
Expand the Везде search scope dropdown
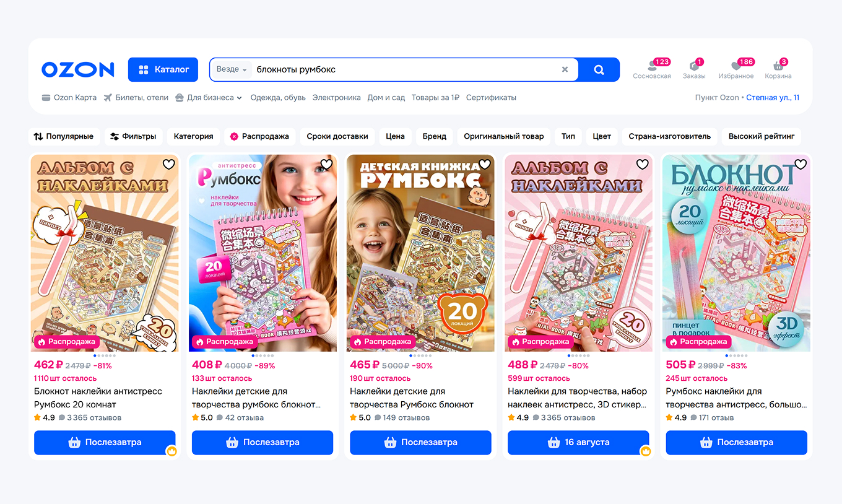[232, 69]
